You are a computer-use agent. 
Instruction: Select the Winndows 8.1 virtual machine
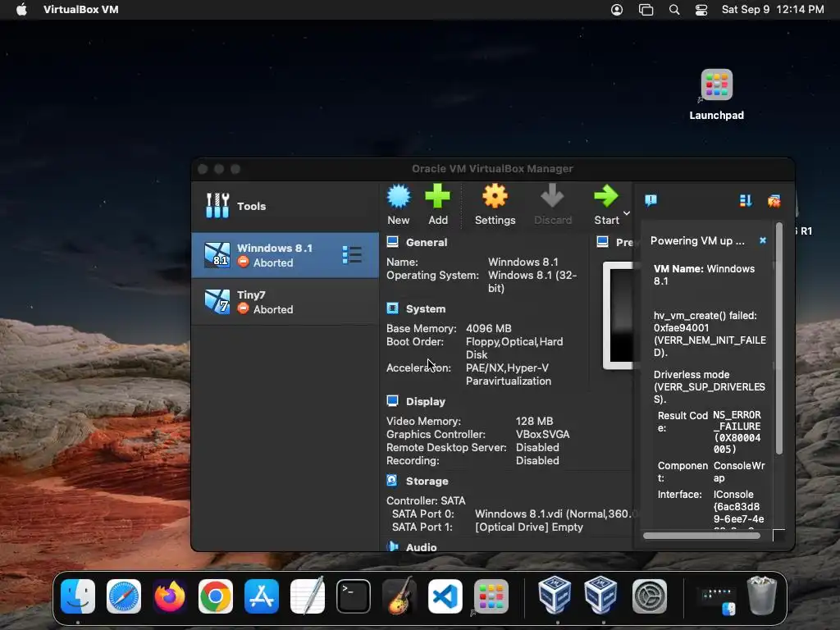[x=285, y=255]
